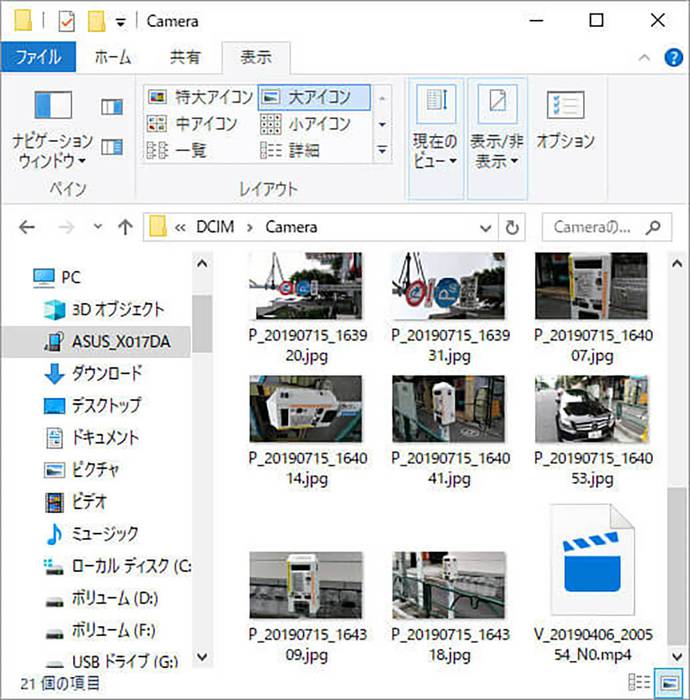Click the Camera search field

coord(607,228)
